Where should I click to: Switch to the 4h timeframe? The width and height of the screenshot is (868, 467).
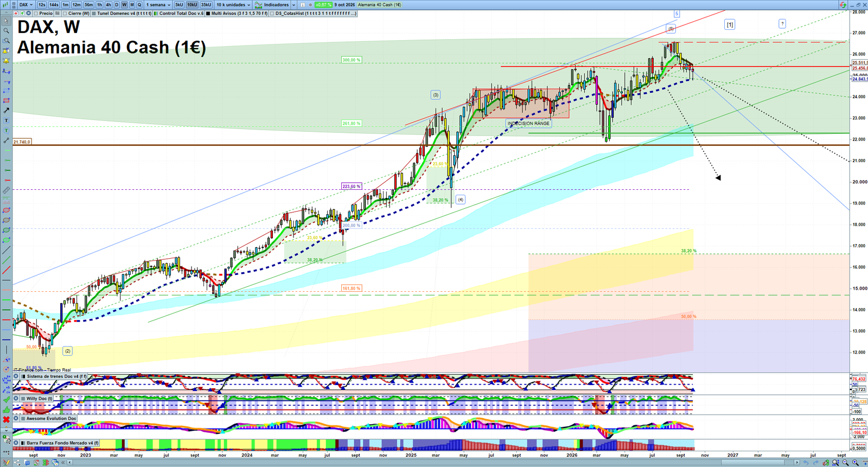108,5
